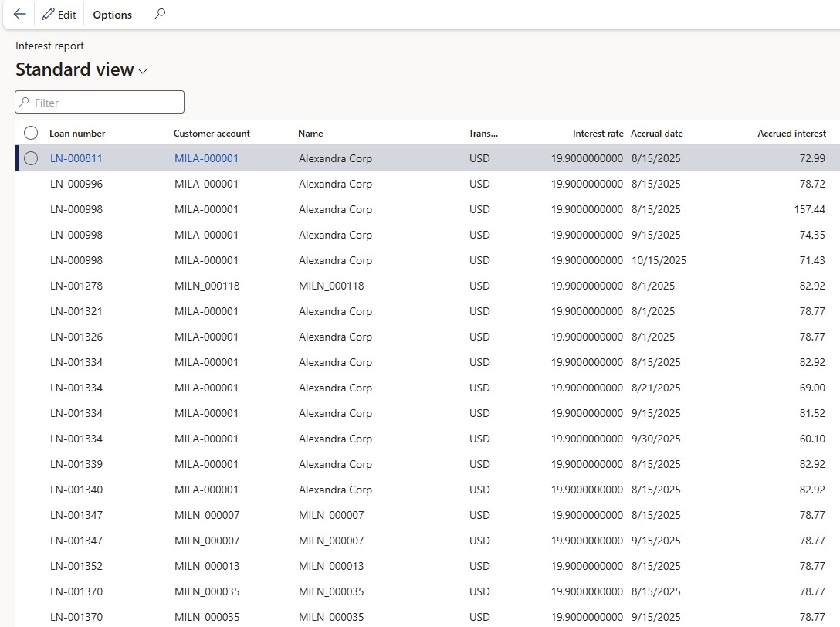Open loan number LN-000811 link

[76, 158]
